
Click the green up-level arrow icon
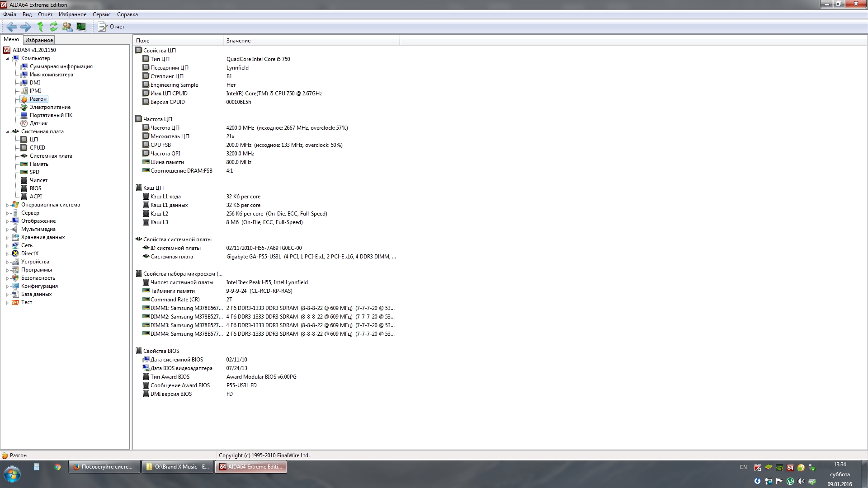coord(40,27)
